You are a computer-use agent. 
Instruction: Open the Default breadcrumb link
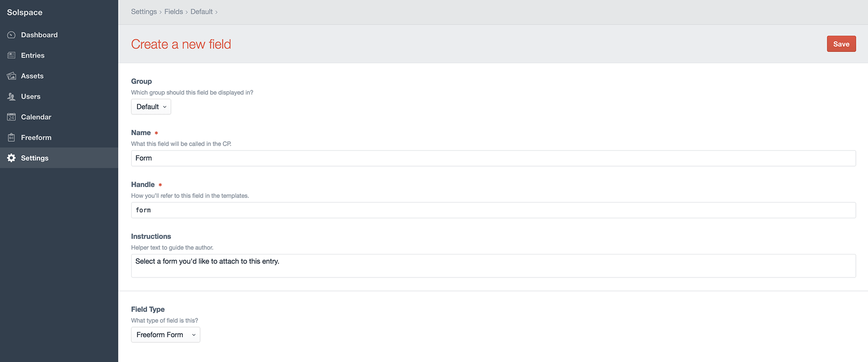point(201,12)
